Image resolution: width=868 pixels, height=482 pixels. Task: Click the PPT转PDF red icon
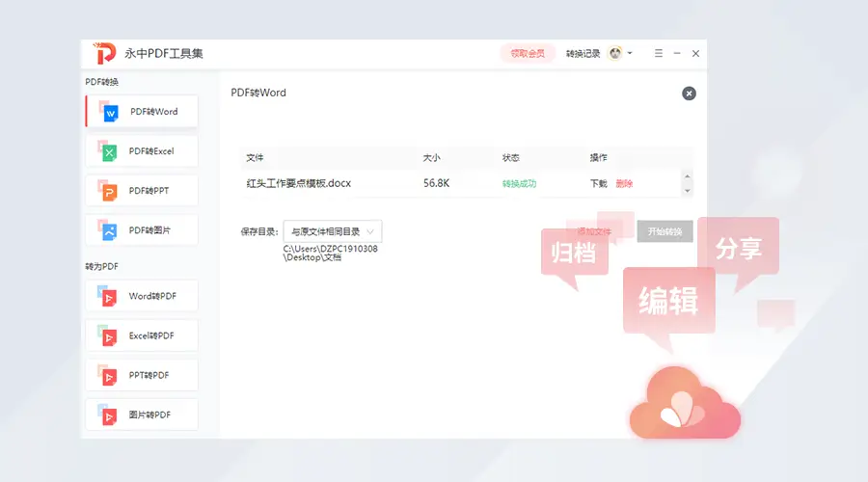108,375
